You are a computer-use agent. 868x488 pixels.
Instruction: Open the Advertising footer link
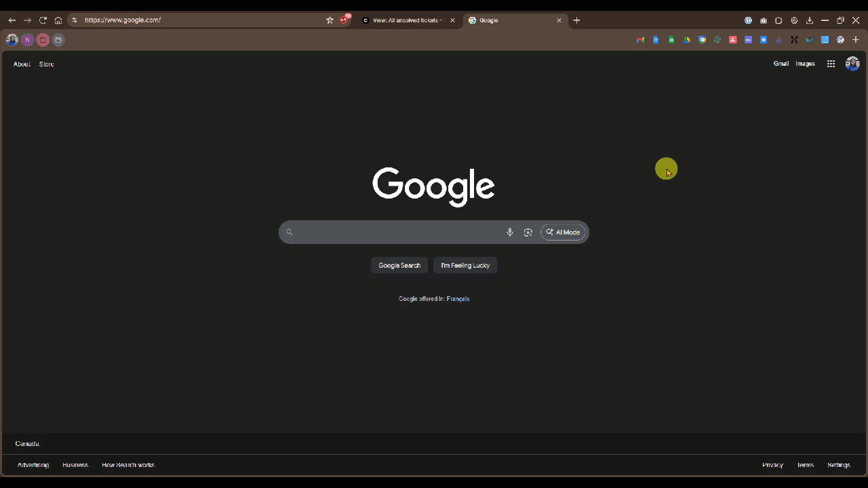coord(33,465)
